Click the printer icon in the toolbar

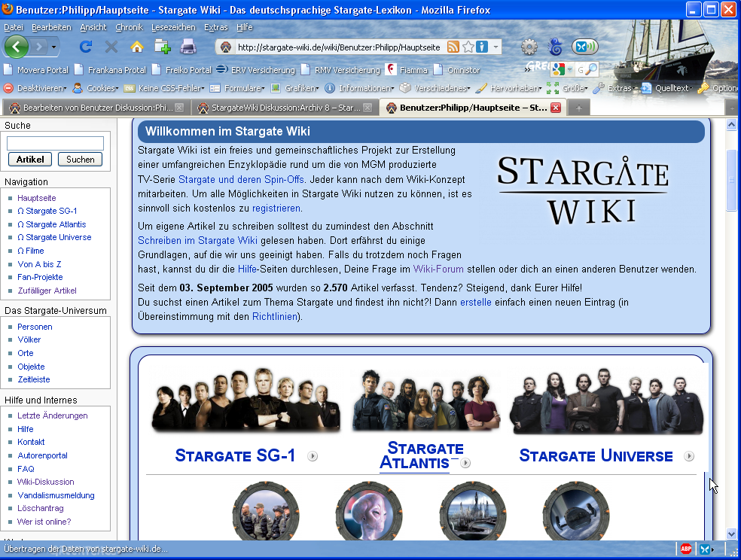point(188,47)
